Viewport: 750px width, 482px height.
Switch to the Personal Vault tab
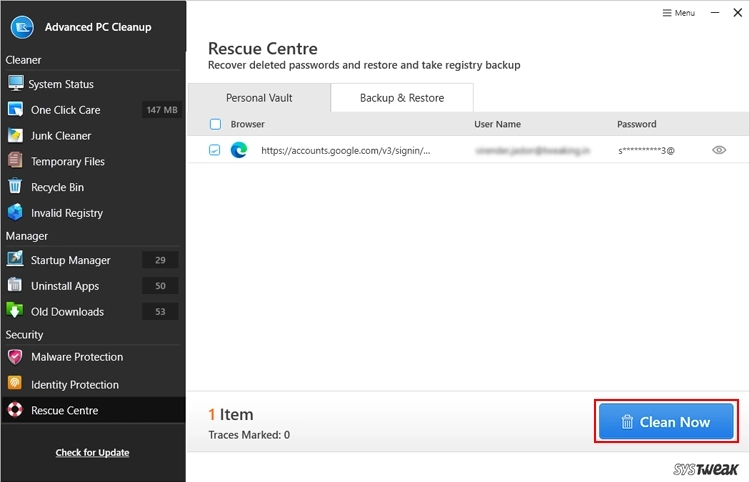click(259, 98)
